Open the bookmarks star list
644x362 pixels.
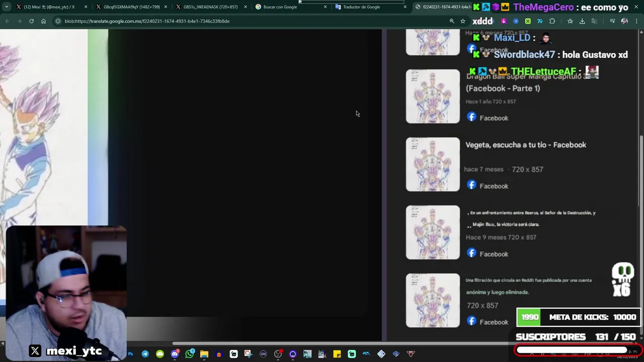click(570, 21)
